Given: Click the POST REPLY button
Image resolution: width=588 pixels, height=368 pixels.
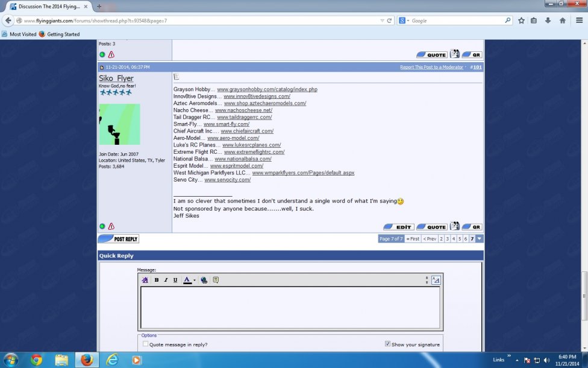Looking at the screenshot, I should tap(119, 239).
